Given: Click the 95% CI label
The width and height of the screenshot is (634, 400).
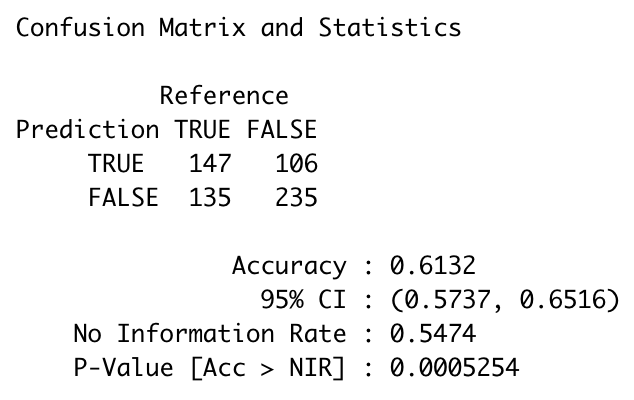Looking at the screenshot, I should pyautogui.click(x=303, y=300).
